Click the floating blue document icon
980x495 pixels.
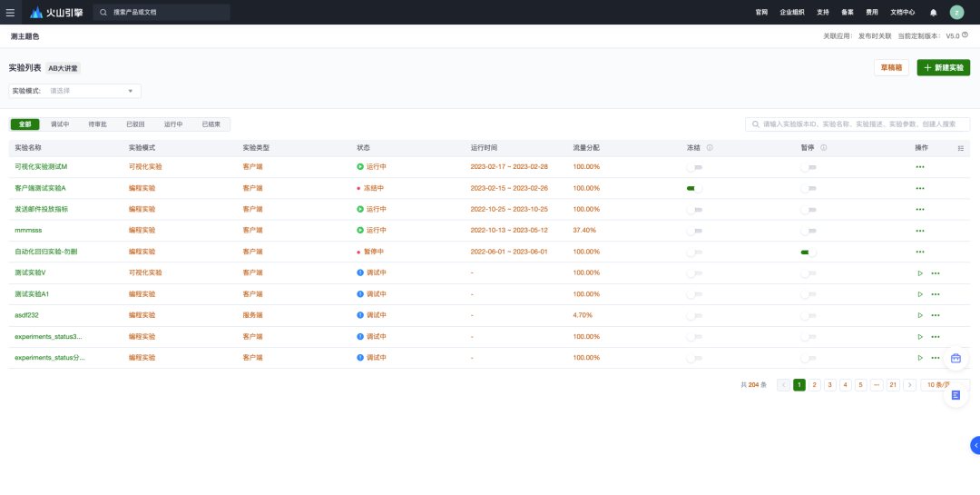pos(955,395)
